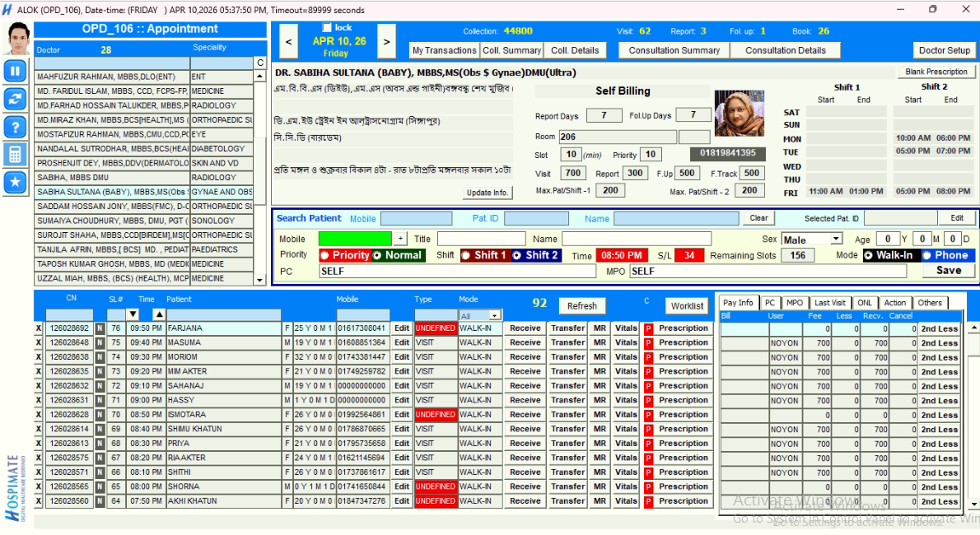Choose Shift 1 radio button
980x535 pixels.
pyautogui.click(x=467, y=255)
